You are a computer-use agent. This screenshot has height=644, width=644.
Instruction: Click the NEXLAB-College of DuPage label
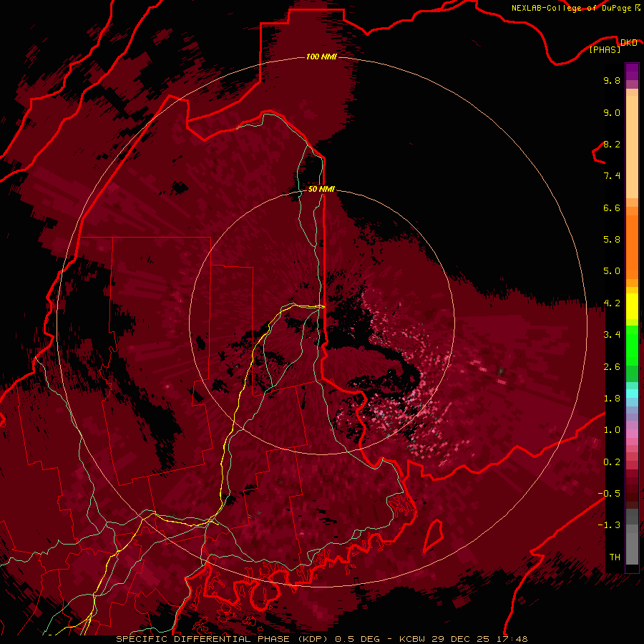(571, 8)
